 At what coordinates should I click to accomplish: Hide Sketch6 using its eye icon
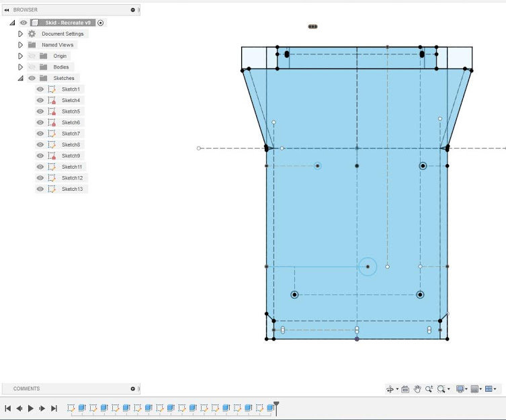click(x=40, y=122)
